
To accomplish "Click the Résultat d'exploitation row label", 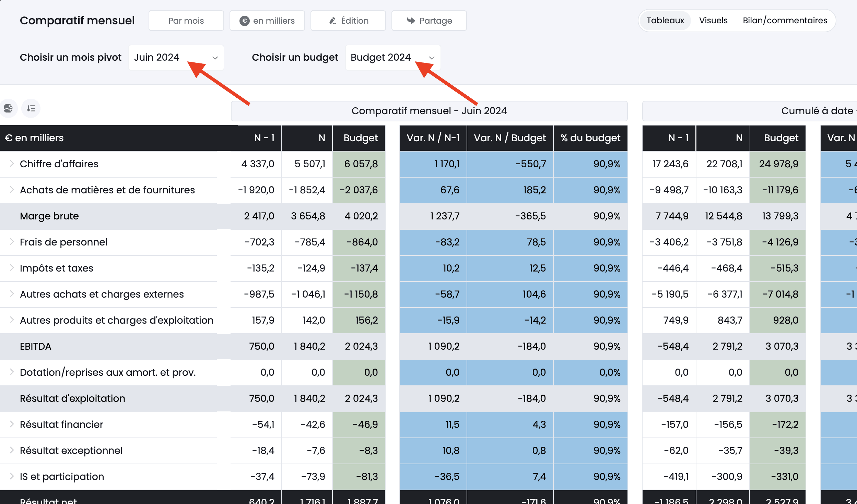I will point(72,398).
